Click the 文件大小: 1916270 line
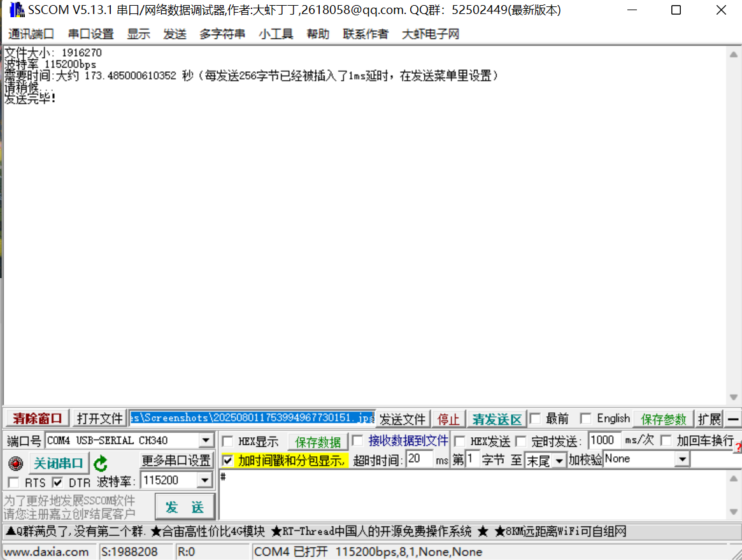The width and height of the screenshot is (742, 560). [x=53, y=52]
